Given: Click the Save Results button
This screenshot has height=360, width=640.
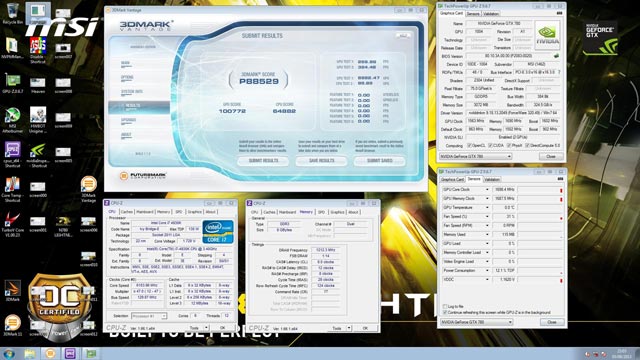Looking at the screenshot, I should [322, 161].
